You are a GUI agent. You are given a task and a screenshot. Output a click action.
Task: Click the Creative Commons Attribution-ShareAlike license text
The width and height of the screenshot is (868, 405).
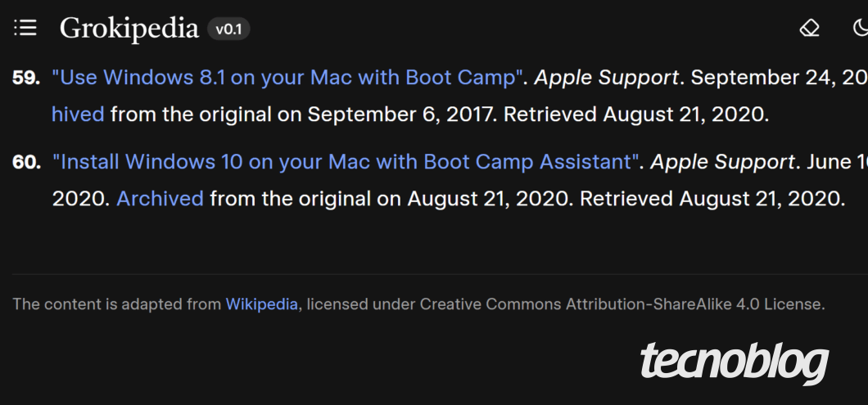(622, 304)
